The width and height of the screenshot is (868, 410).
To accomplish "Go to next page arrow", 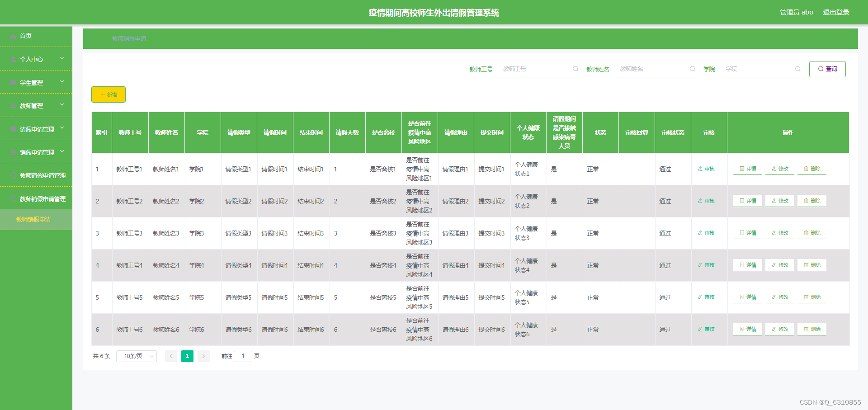I will [203, 356].
